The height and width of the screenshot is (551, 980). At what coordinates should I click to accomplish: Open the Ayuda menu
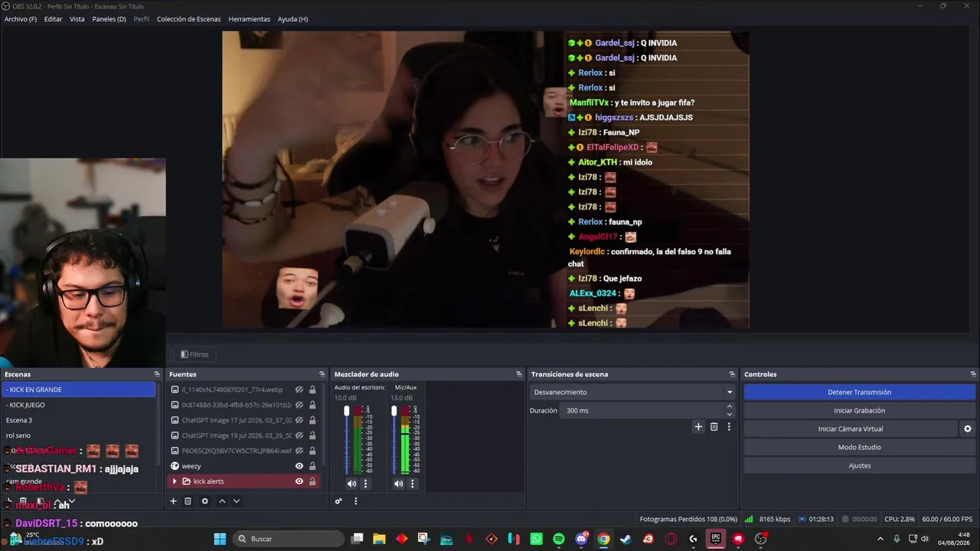[x=292, y=19]
